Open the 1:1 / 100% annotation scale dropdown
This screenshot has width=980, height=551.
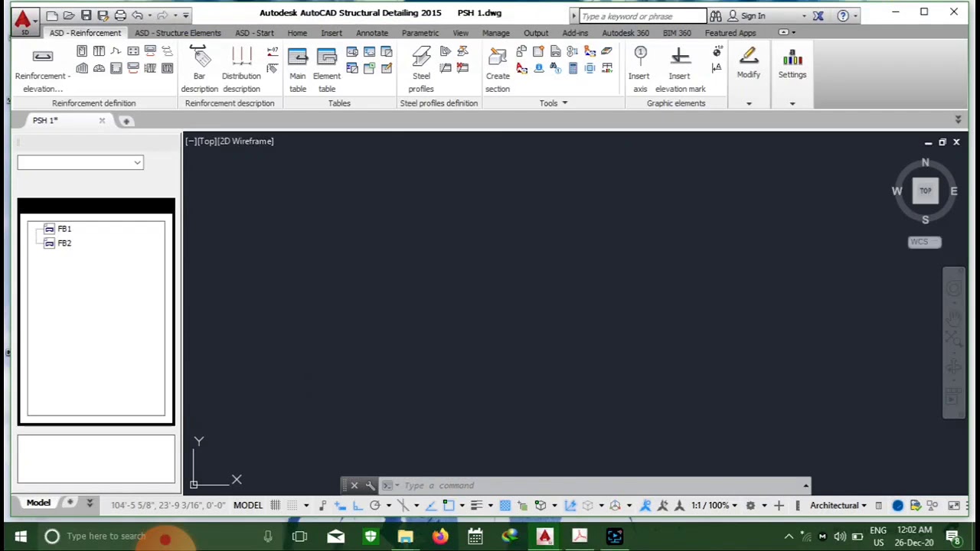[x=715, y=505]
